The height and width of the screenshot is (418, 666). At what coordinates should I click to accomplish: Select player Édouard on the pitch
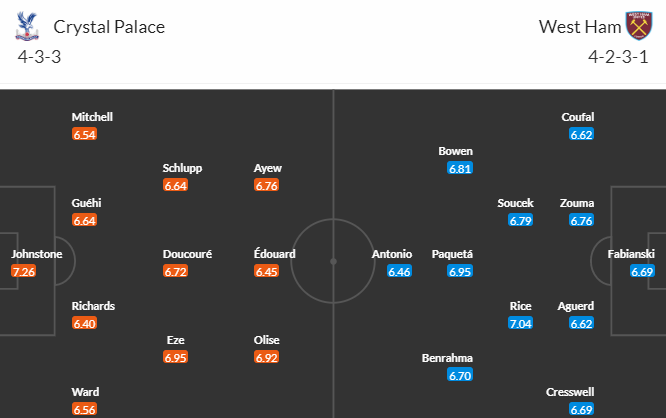[x=275, y=254]
